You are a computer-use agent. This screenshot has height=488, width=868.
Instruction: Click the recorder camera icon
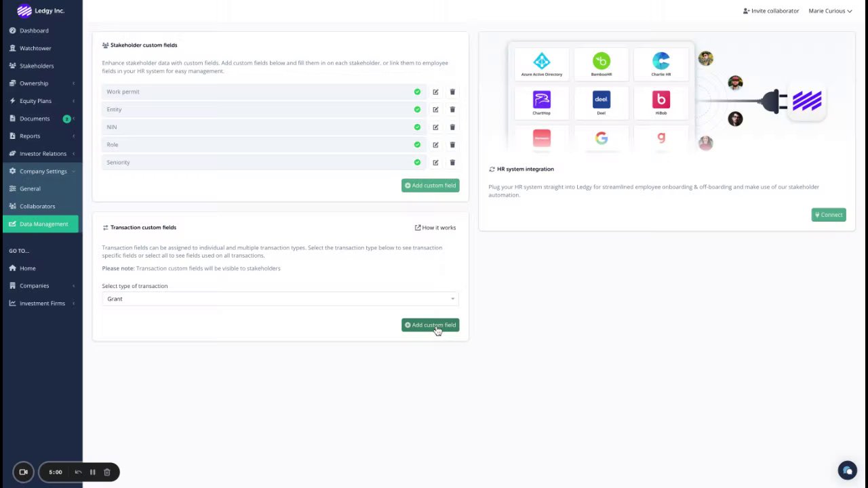point(23,472)
